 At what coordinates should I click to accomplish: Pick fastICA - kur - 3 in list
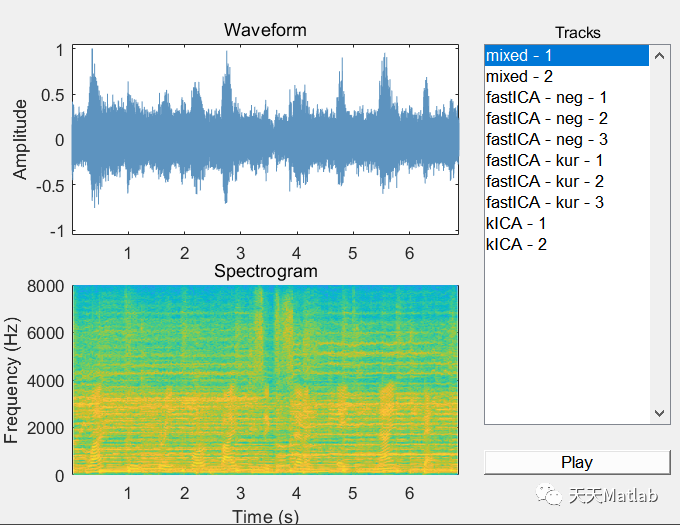point(566,202)
